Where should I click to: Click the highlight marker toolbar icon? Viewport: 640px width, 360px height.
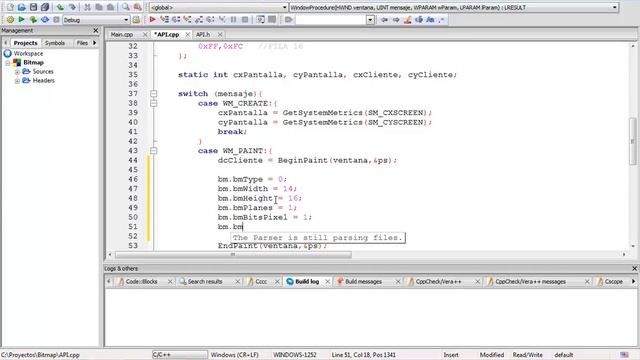point(407,19)
